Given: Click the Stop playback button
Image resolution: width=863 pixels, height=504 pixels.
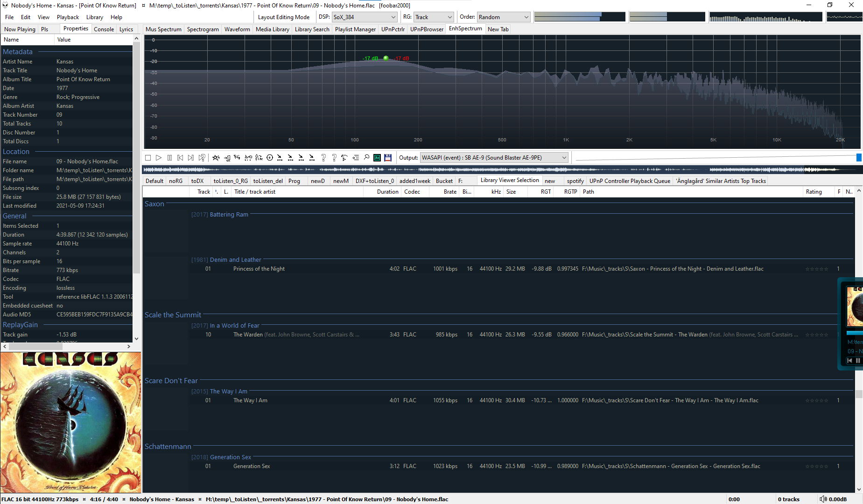Looking at the screenshot, I should (148, 158).
